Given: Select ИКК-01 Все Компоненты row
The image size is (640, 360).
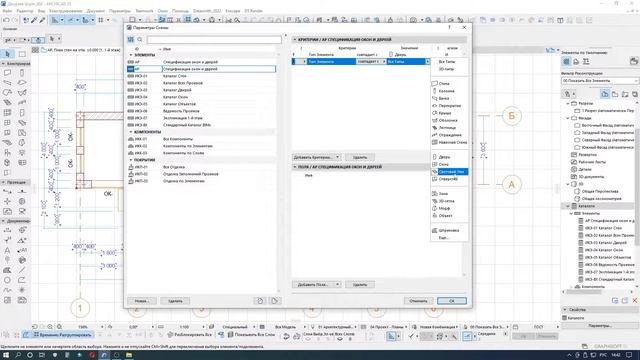Looking at the screenshot, I should 202,139.
